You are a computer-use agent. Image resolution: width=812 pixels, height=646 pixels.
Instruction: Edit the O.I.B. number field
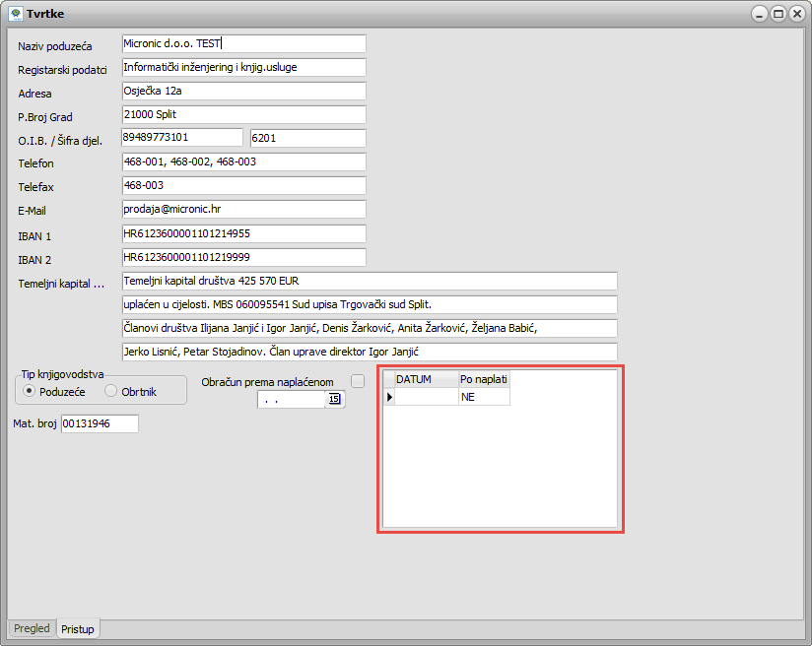pos(181,137)
